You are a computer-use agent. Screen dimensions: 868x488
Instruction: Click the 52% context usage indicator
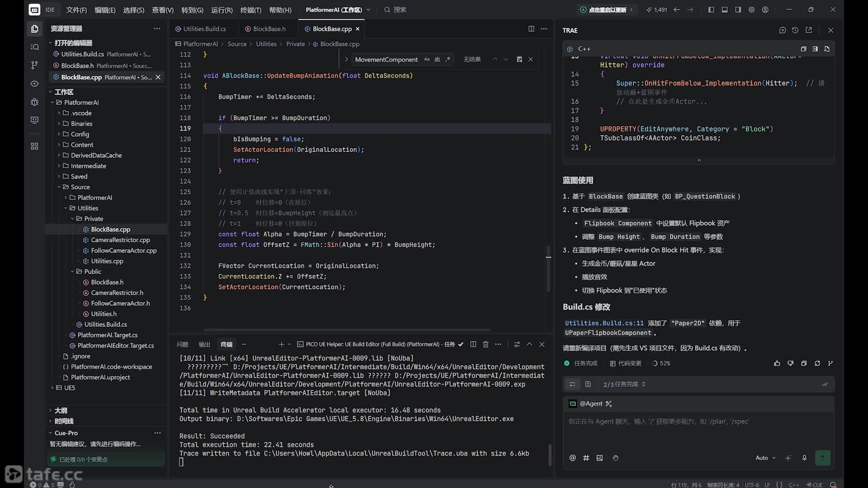click(x=660, y=363)
